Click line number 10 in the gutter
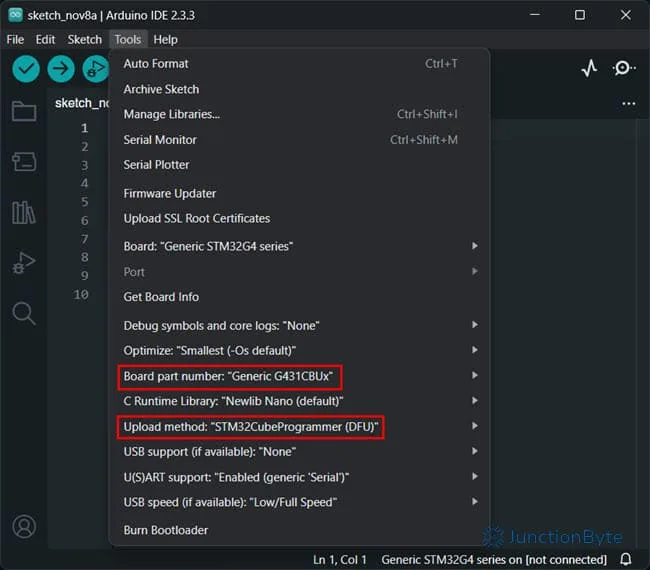This screenshot has width=650, height=570. pos(81,295)
